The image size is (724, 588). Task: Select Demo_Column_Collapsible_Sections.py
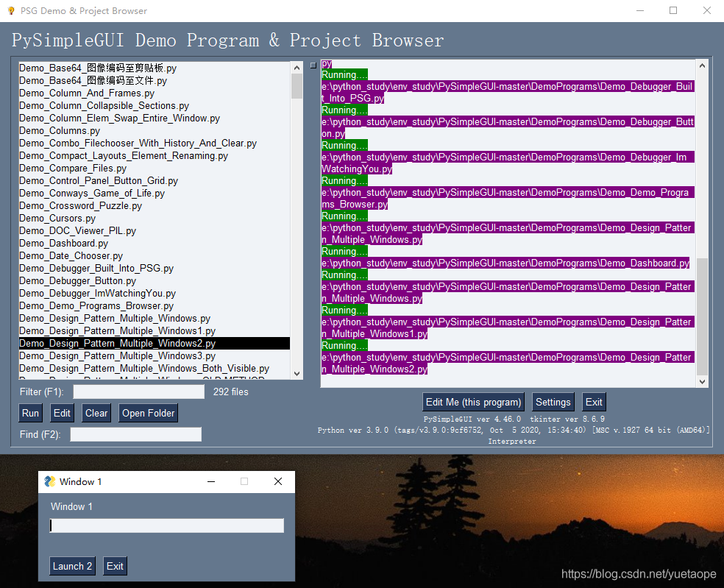coord(155,105)
